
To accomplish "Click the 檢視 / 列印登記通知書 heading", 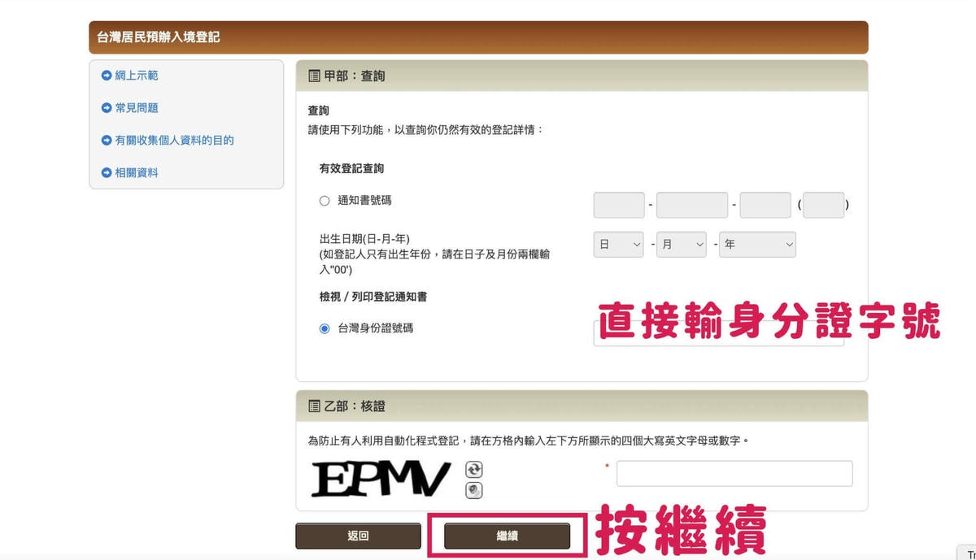I will 373,297.
